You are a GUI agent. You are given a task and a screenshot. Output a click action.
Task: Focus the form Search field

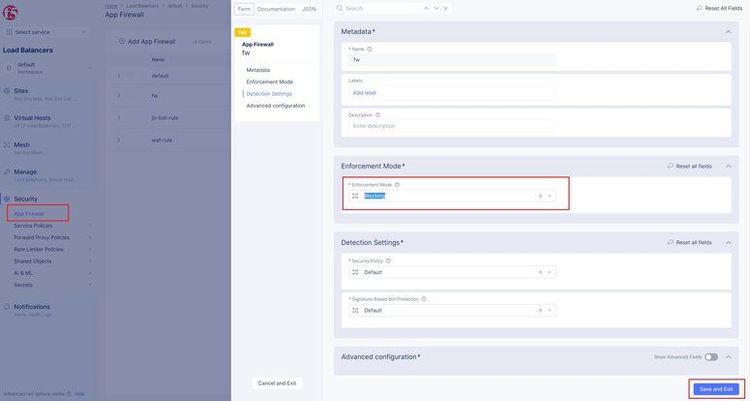(x=378, y=9)
